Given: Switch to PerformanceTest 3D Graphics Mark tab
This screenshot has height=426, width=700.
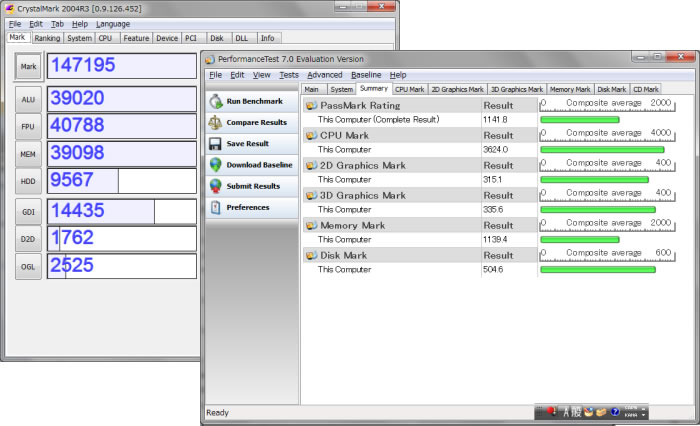Looking at the screenshot, I should 517,89.
